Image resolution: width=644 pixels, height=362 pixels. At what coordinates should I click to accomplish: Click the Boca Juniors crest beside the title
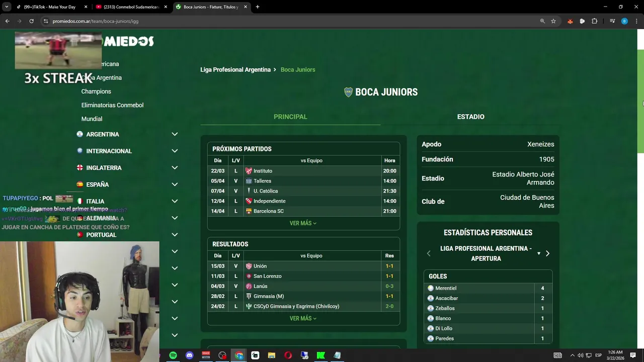coord(348,92)
